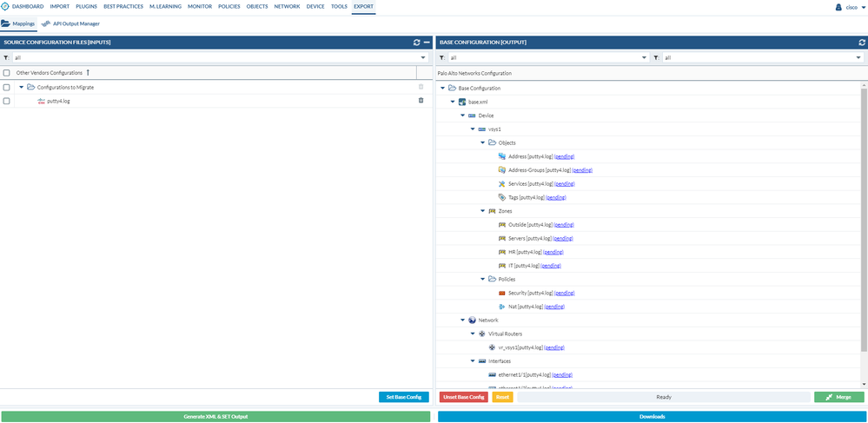Screen dimensions: 868x423
Task: Click Generate XML & SET Output button
Action: point(215,416)
